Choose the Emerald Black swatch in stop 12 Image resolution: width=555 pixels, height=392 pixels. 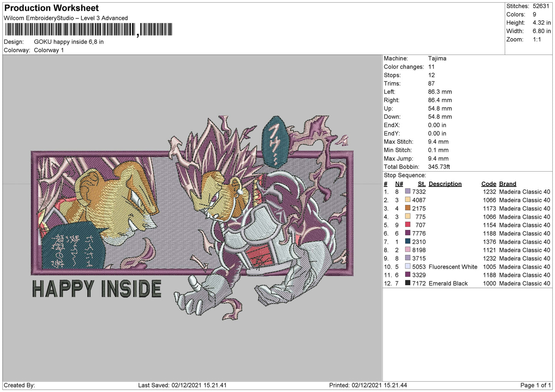(408, 283)
